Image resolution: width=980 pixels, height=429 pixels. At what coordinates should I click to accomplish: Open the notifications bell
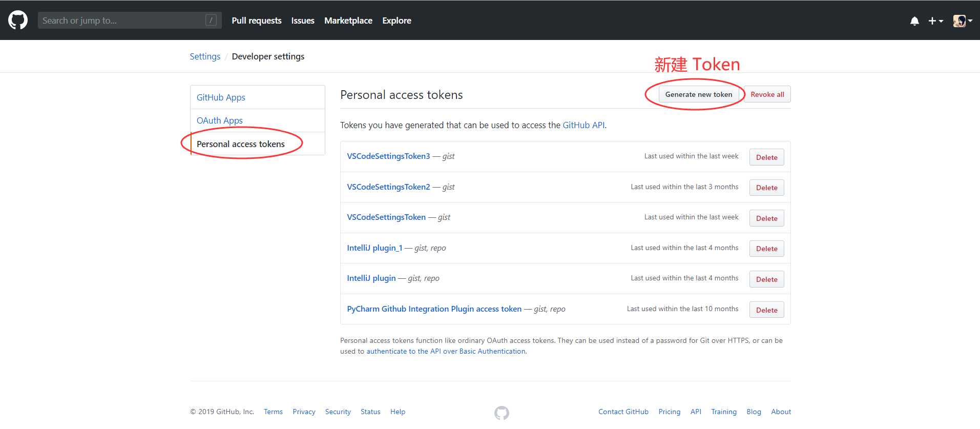[914, 21]
